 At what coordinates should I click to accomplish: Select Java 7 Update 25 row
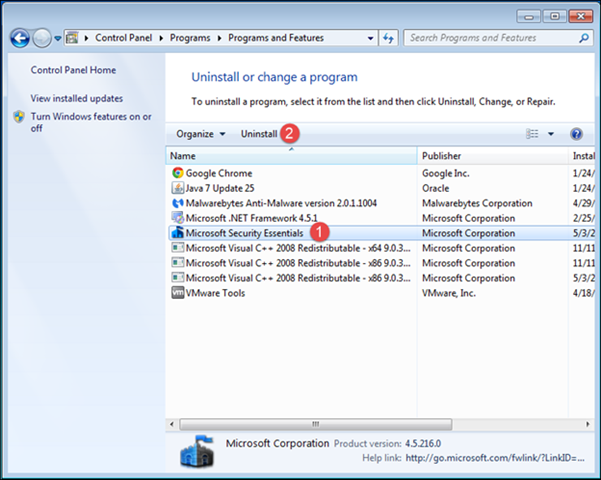(x=381, y=188)
